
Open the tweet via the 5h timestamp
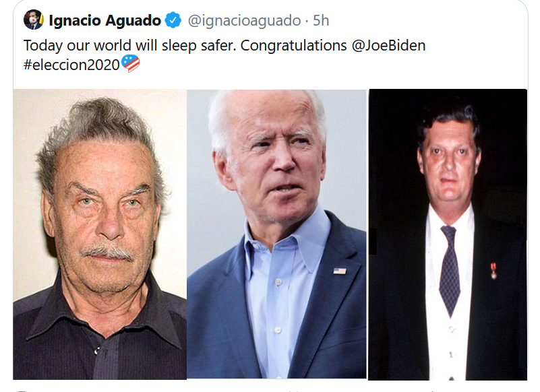click(x=321, y=21)
